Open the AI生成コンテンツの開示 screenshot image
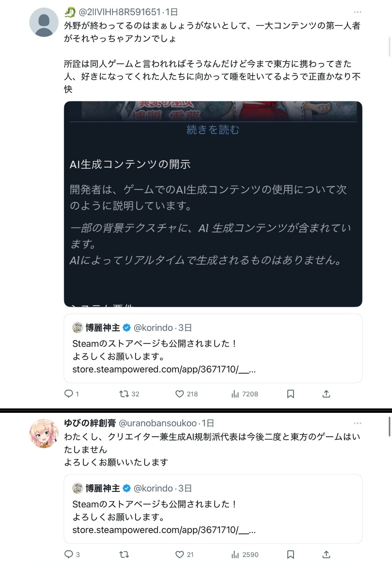392x568 pixels. pos(213,204)
